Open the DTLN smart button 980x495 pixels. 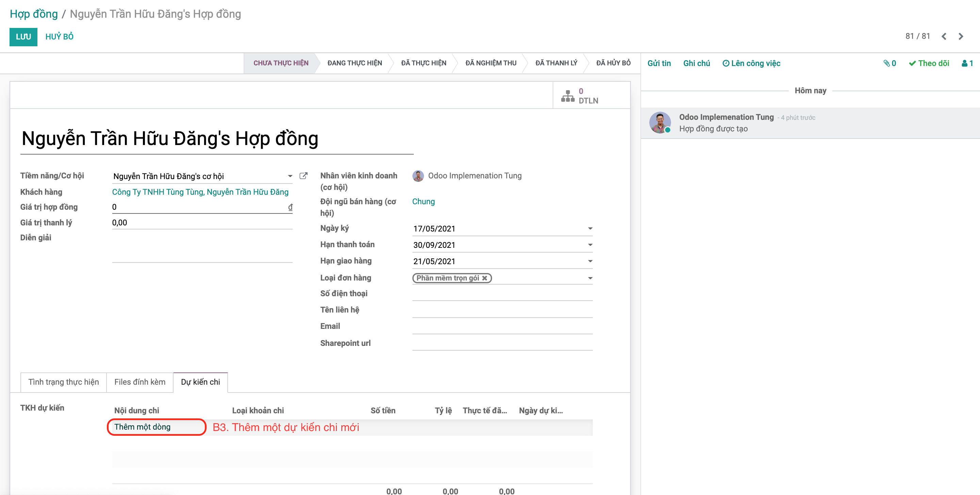(x=578, y=95)
